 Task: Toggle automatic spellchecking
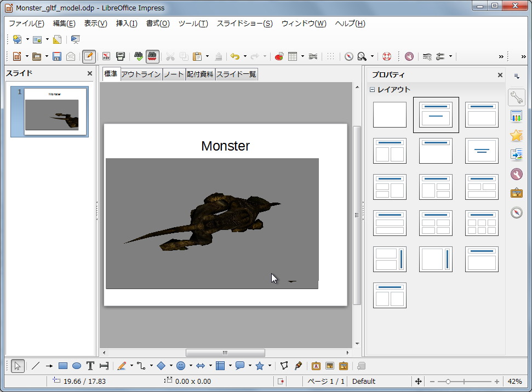(x=151, y=56)
